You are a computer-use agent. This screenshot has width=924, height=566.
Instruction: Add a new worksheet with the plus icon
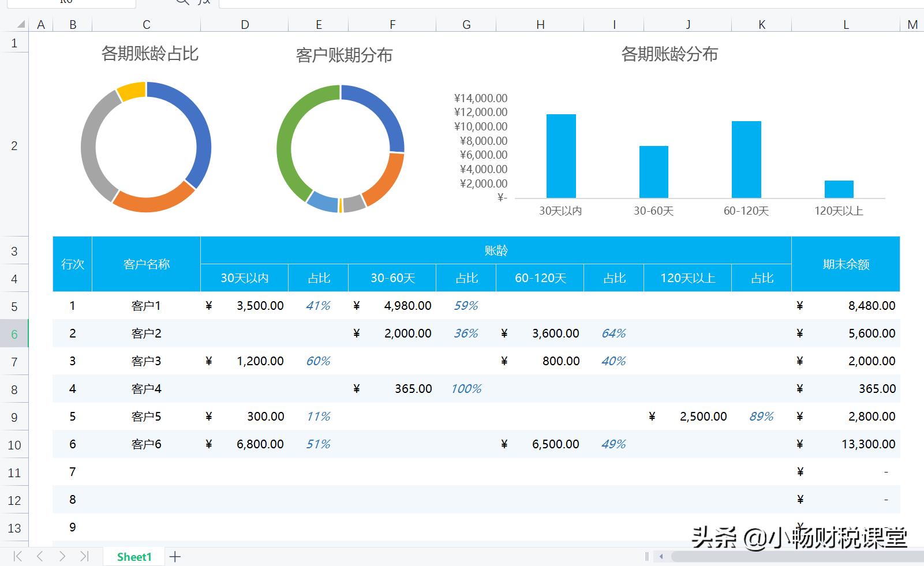pos(175,556)
